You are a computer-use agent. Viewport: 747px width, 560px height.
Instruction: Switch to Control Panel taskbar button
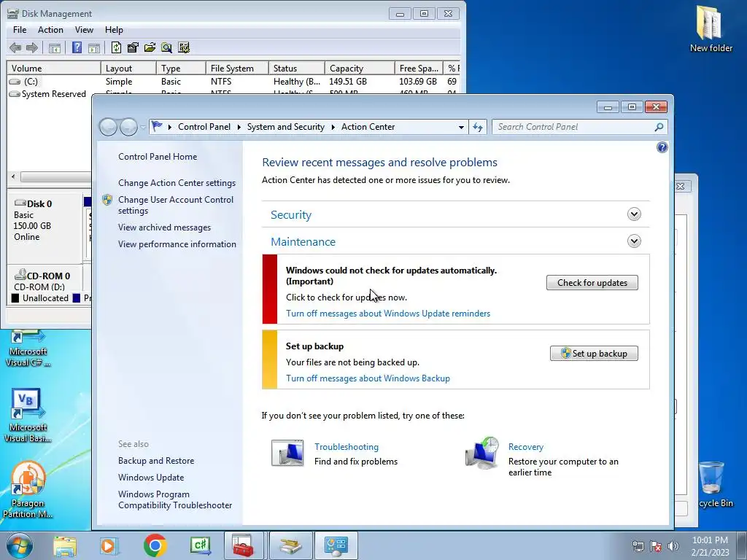[336, 545]
